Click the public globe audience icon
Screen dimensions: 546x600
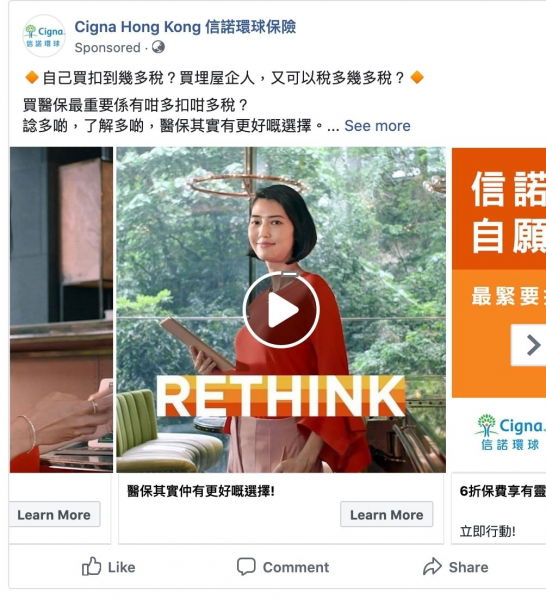click(158, 47)
